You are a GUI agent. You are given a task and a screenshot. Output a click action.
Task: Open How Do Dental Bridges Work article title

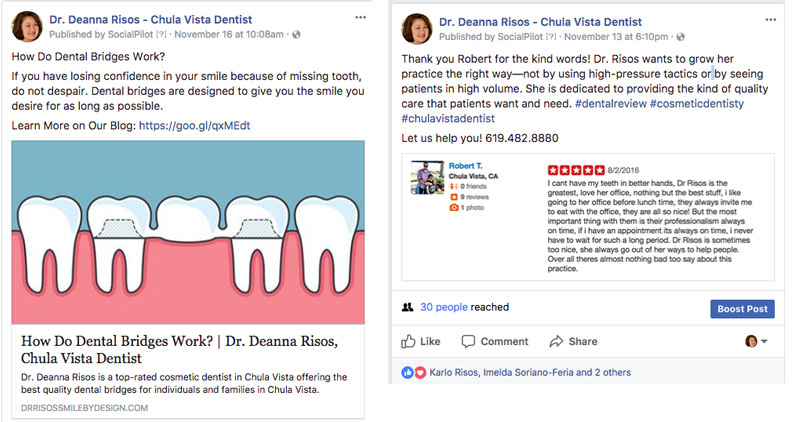pyautogui.click(x=179, y=349)
